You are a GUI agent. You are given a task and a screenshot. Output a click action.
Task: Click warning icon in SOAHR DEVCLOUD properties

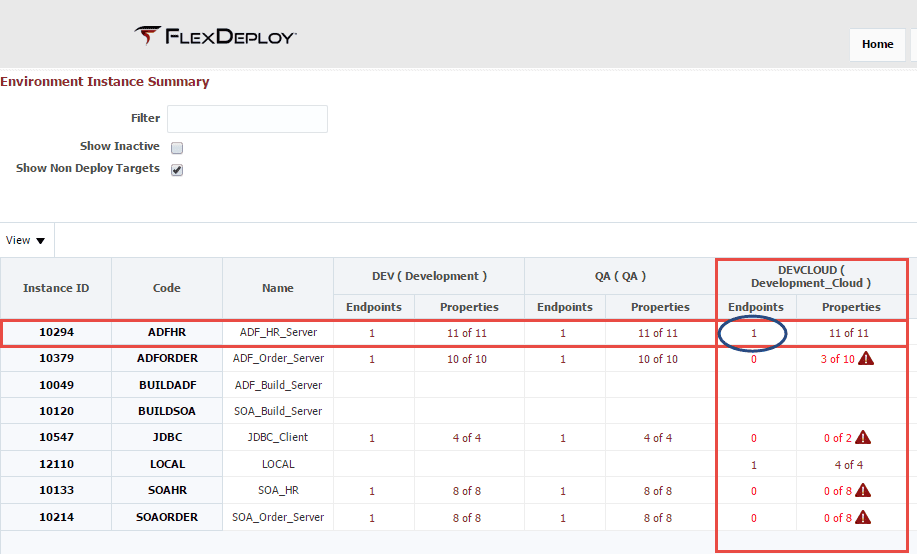click(x=863, y=490)
